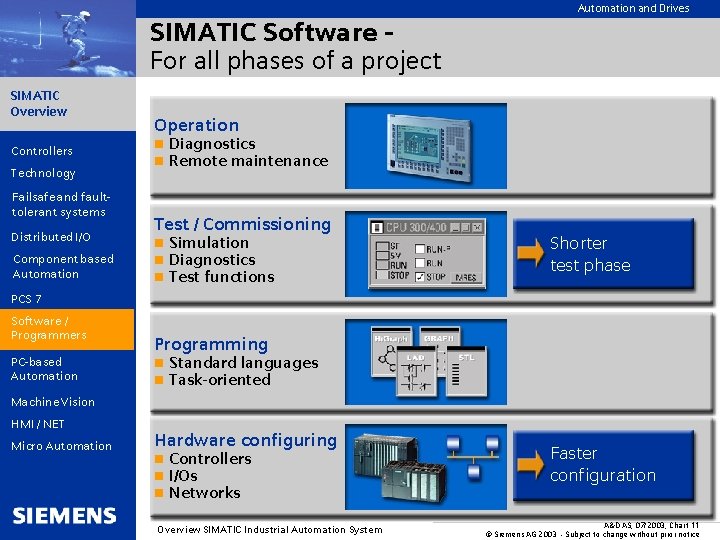720x540 pixels.
Task: Select Micro Automation in sidebar
Action: tap(61, 446)
